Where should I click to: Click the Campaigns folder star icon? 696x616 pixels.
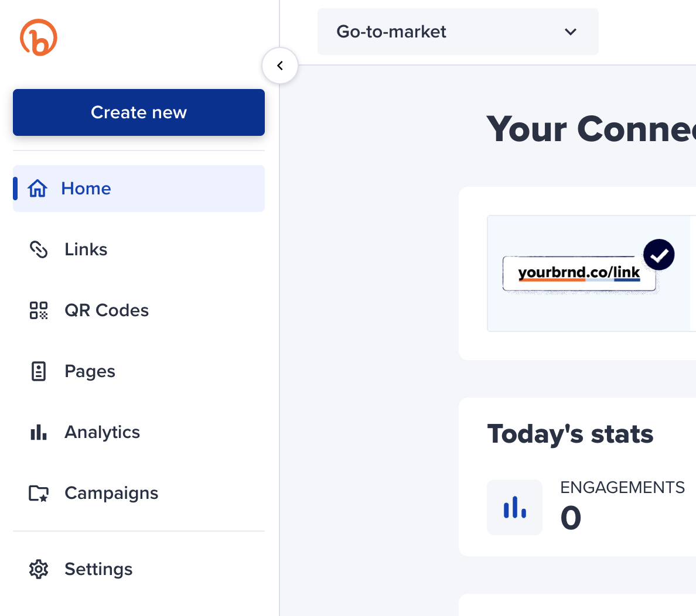(x=39, y=493)
